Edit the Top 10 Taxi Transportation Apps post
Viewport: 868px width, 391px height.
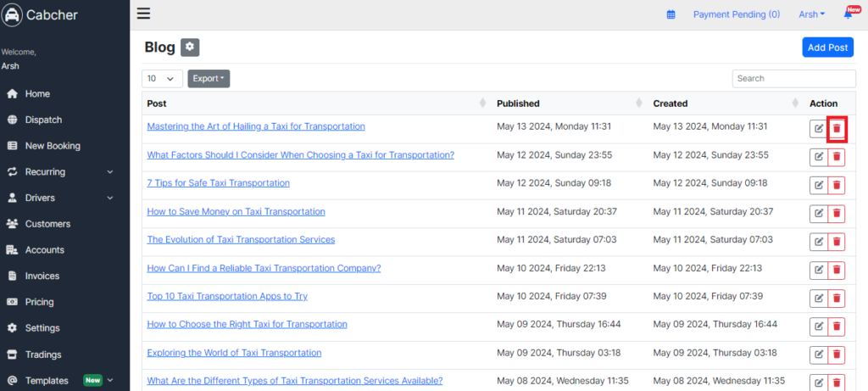tap(818, 299)
